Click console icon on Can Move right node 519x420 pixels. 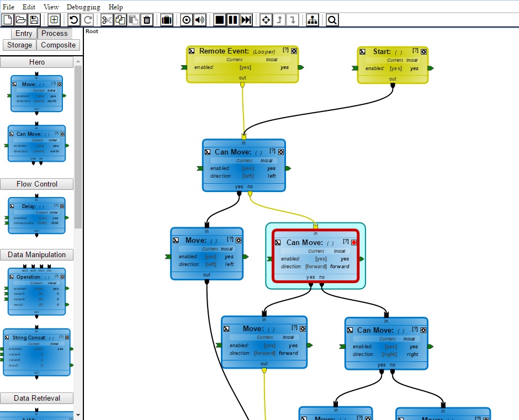[350, 330]
